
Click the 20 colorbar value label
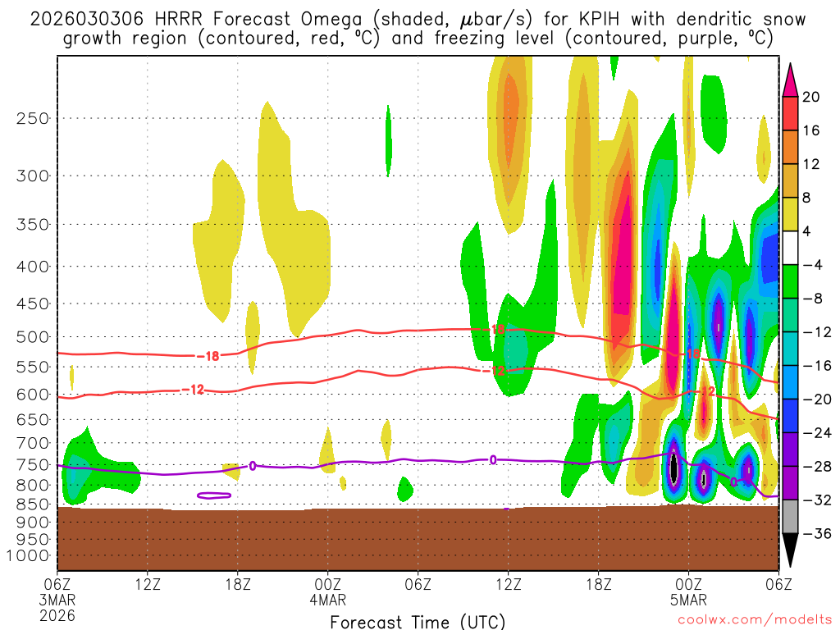point(811,97)
